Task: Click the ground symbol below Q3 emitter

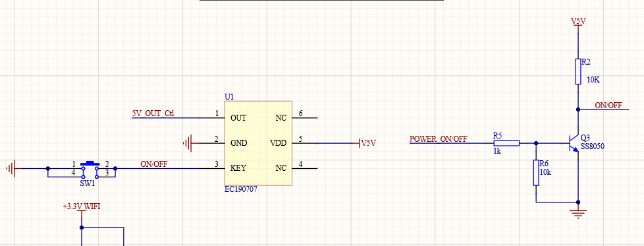Action: [578, 213]
